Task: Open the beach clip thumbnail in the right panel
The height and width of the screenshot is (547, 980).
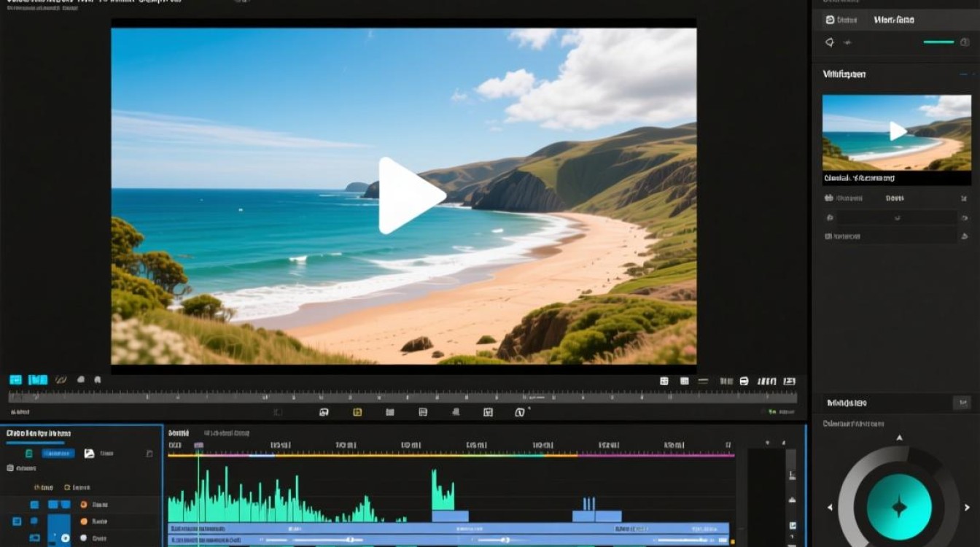Action: pyautogui.click(x=896, y=132)
